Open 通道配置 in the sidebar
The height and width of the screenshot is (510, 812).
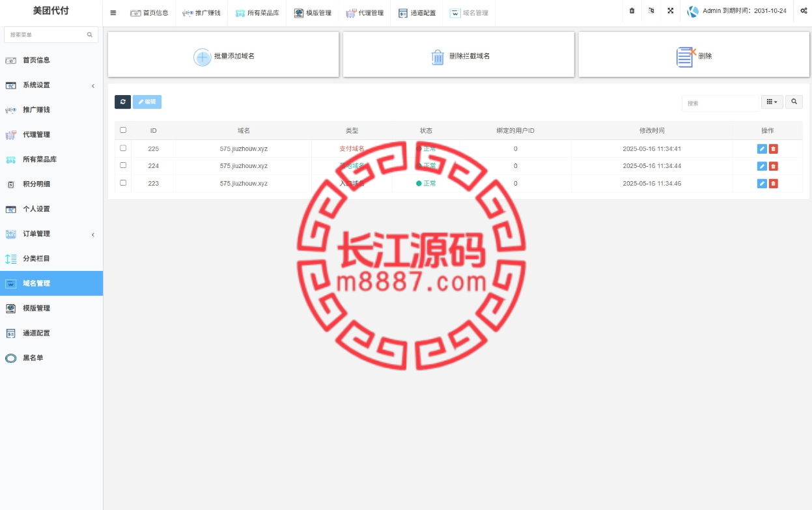[x=51, y=333]
